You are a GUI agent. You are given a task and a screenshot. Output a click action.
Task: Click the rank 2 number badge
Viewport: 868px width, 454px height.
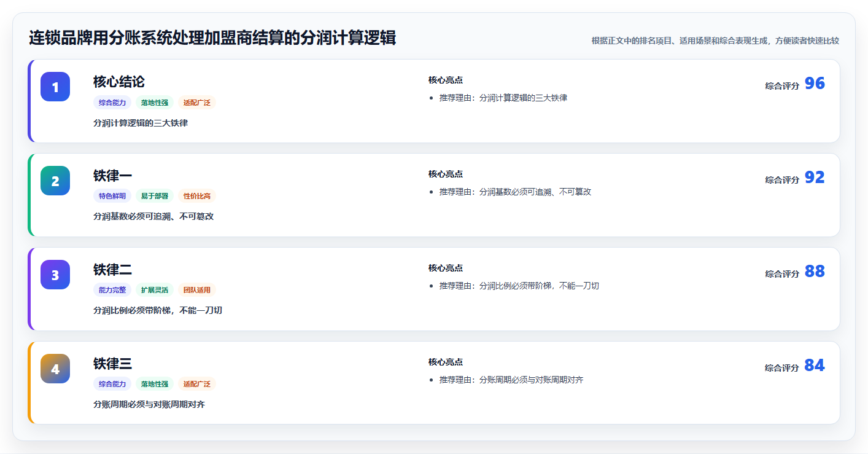coord(55,181)
